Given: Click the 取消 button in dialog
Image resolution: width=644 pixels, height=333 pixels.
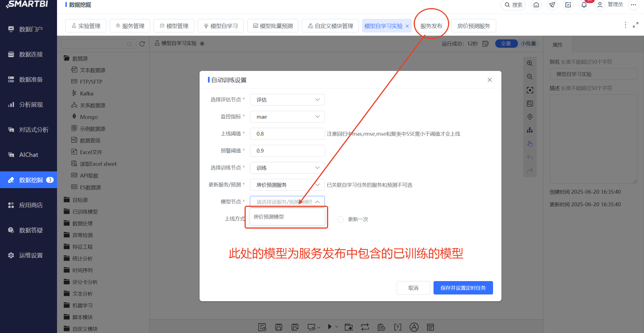Looking at the screenshot, I should 413,288.
